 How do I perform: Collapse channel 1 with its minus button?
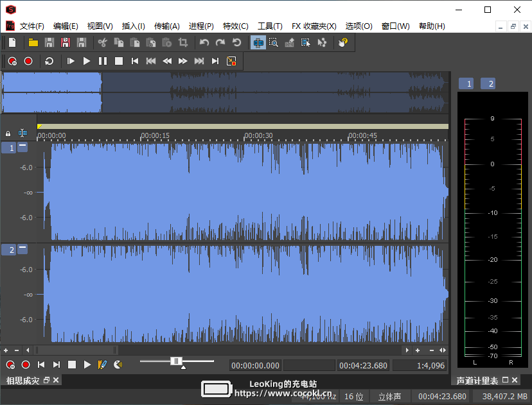22,146
